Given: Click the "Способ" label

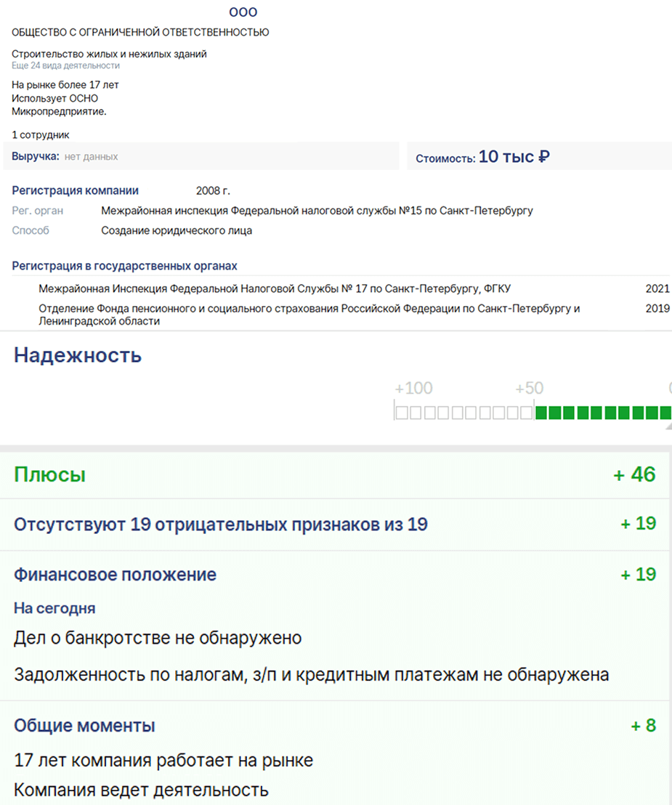Looking at the screenshot, I should click(x=31, y=230).
